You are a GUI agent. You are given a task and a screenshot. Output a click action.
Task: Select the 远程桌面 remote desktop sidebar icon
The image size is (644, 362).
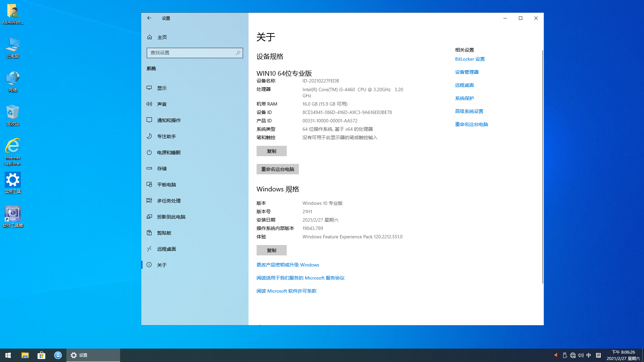[x=149, y=249]
